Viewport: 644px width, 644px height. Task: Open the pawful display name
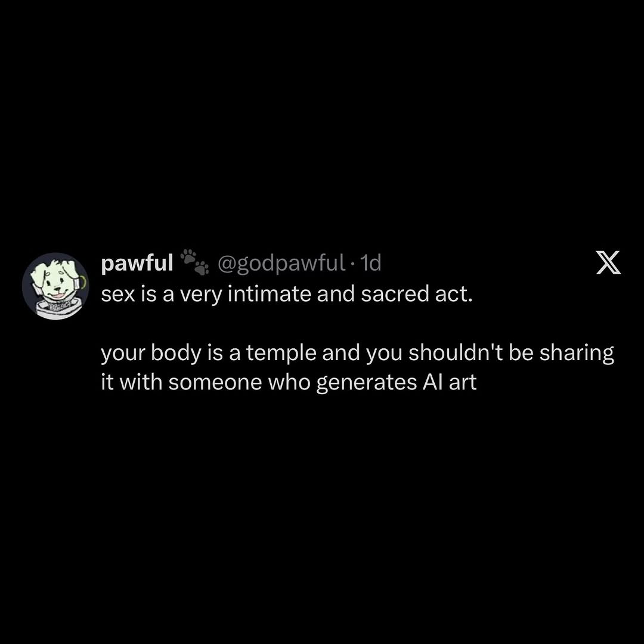point(137,263)
